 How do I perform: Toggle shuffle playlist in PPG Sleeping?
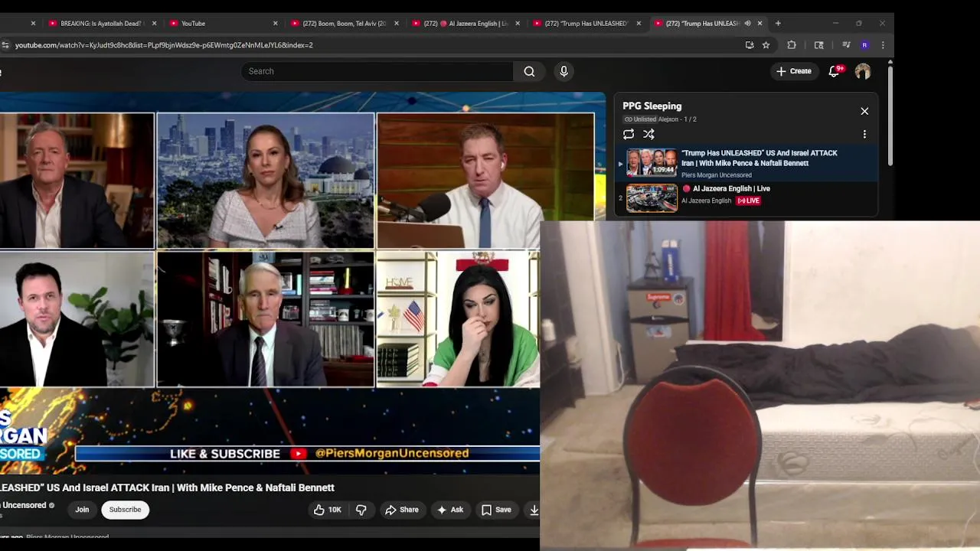tap(648, 134)
